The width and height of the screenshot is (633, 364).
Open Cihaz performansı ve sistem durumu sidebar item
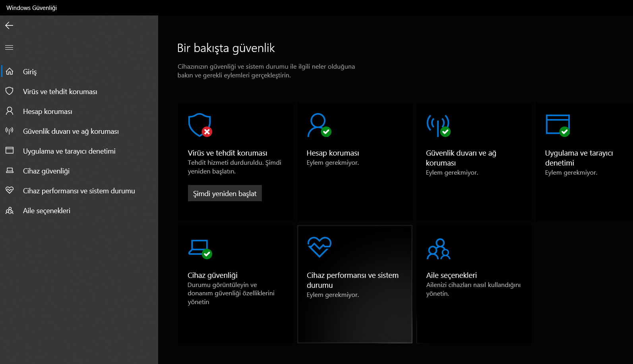click(x=79, y=191)
